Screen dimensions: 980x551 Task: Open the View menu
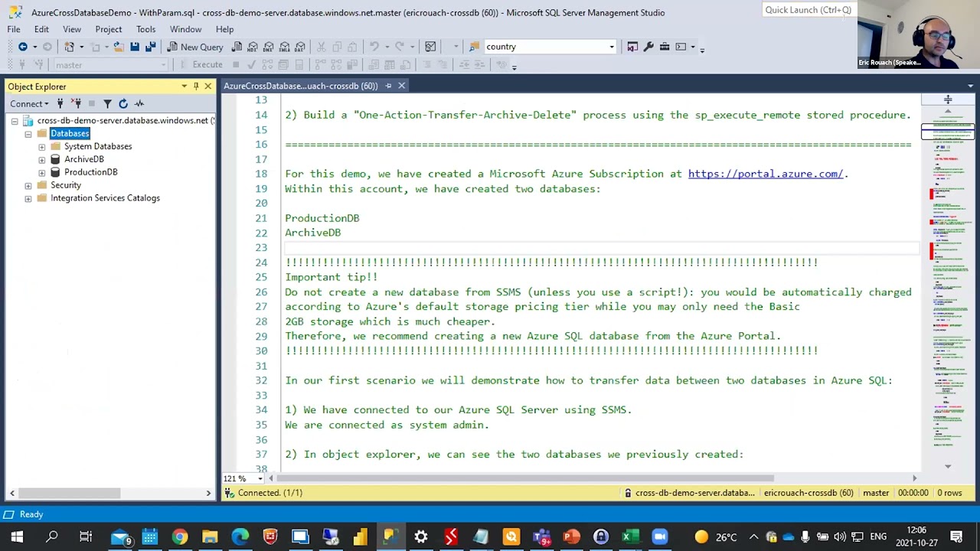coord(72,29)
